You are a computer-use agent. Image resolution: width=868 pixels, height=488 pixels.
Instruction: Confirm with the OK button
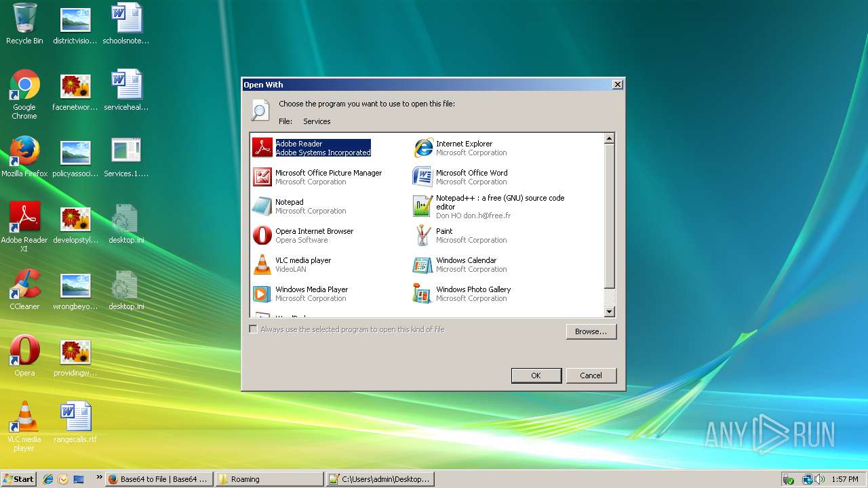pos(536,375)
